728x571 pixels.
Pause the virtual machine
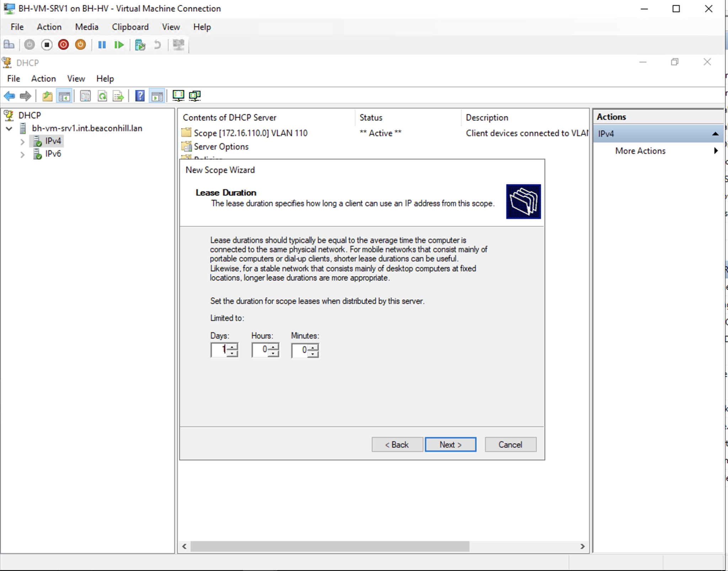coord(102,45)
